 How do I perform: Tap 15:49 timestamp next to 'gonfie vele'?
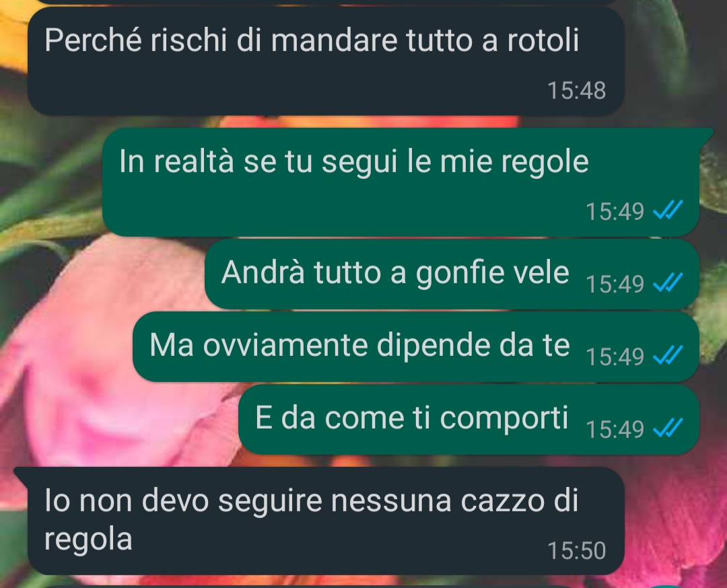click(615, 284)
